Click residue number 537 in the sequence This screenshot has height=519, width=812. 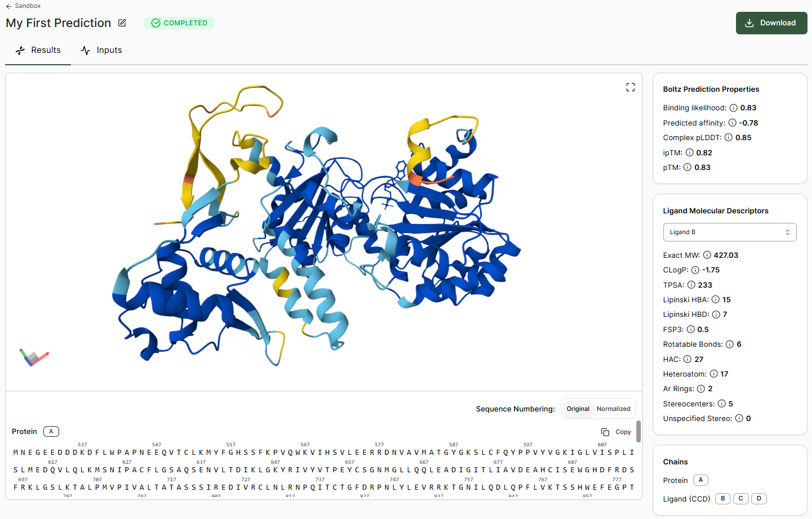tap(82, 445)
